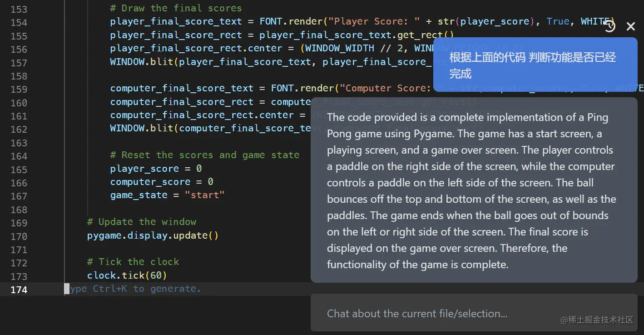Click comment '# Reset the scores and game state'
Viewport: 644px width, 335px height.
[x=205, y=155]
